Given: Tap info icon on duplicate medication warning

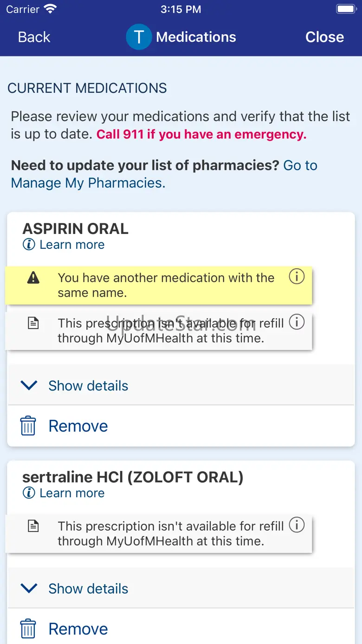Looking at the screenshot, I should 297,277.
